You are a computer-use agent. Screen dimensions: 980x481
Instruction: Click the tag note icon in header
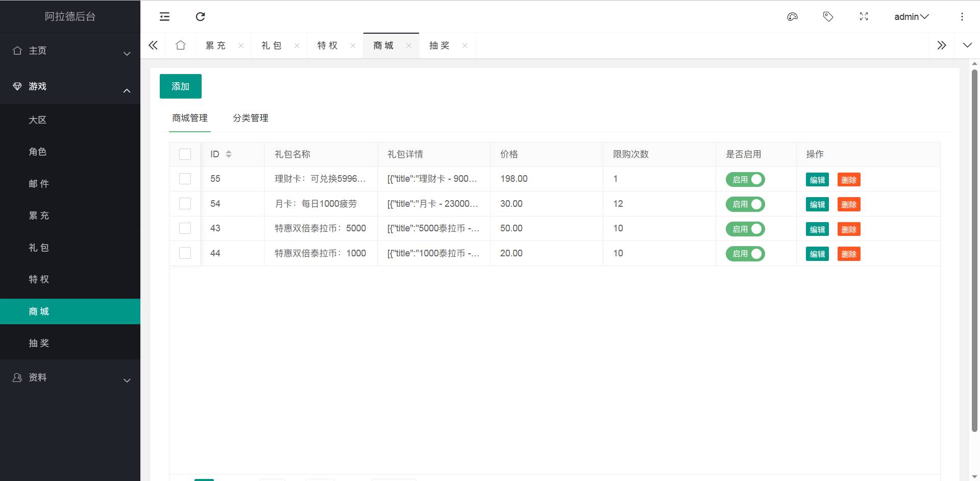(828, 17)
